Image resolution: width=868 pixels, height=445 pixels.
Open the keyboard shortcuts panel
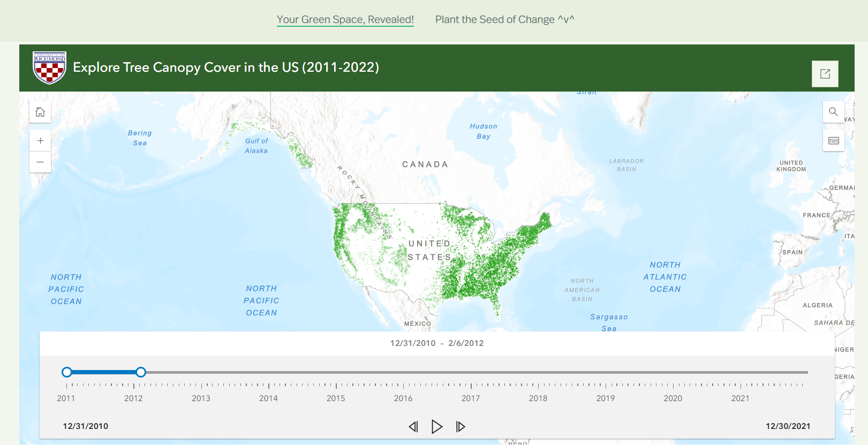(x=833, y=140)
